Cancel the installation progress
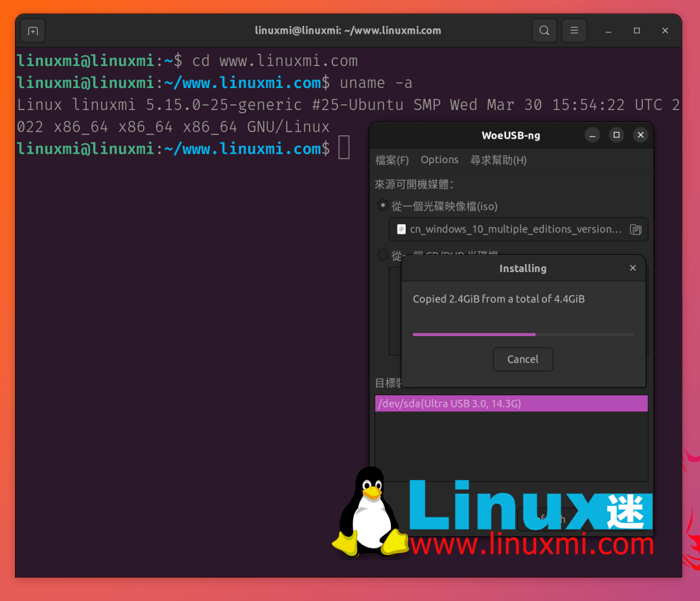Viewport: 700px width, 601px height. (x=523, y=359)
